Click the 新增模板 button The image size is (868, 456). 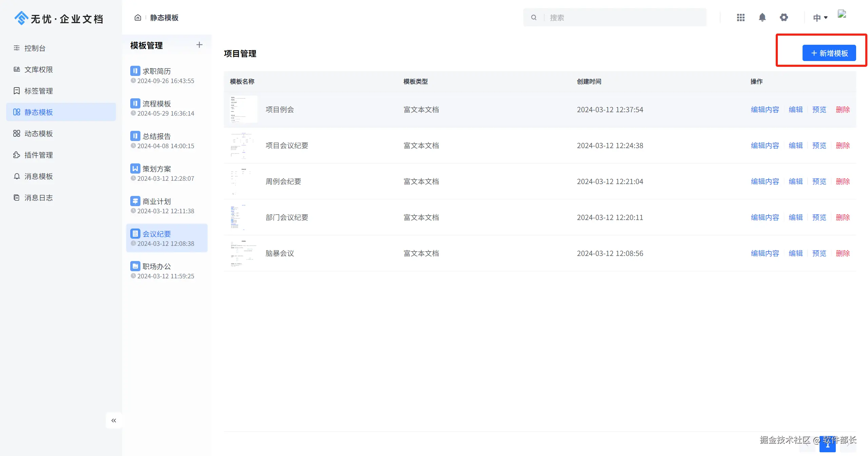pyautogui.click(x=829, y=53)
